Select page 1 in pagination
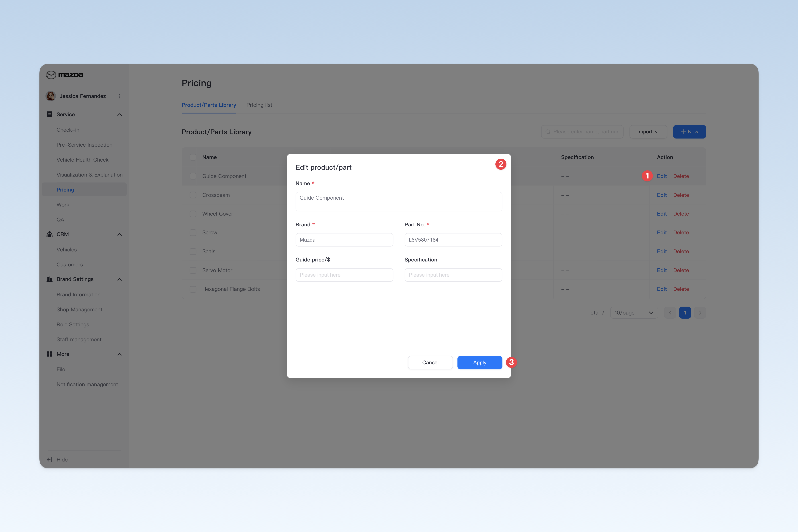 [685, 313]
